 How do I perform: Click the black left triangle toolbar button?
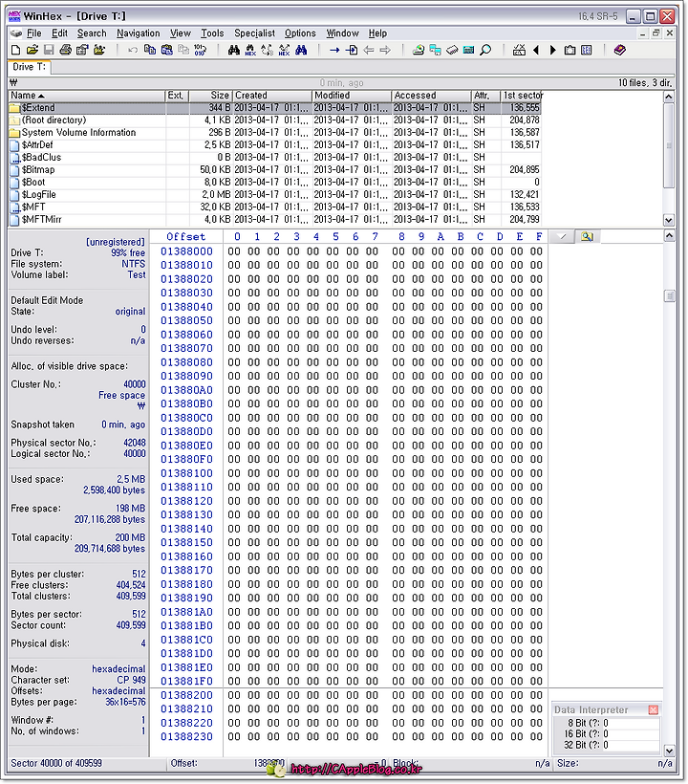click(x=536, y=50)
